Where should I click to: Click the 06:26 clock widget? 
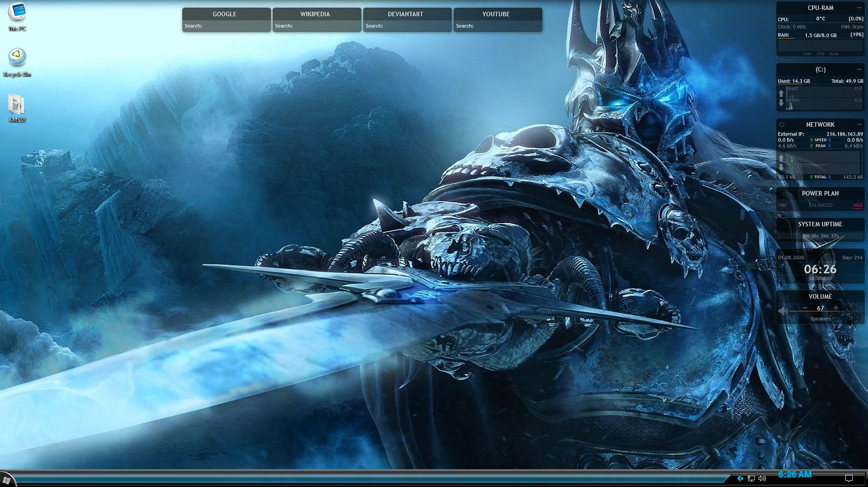(820, 269)
